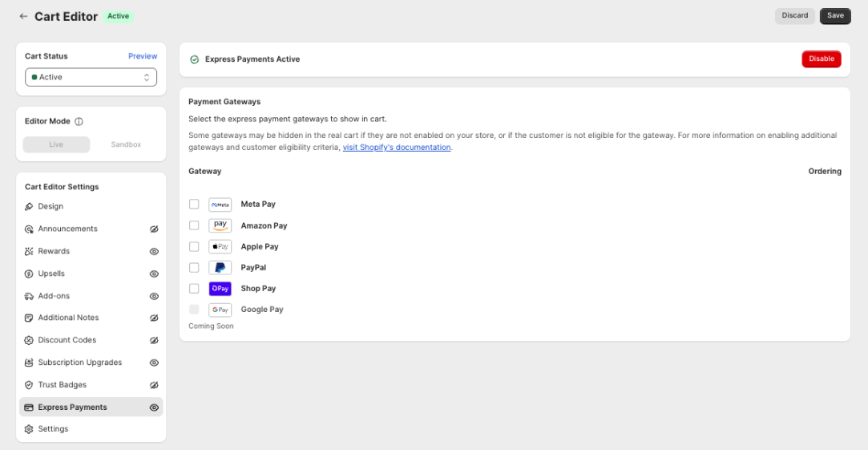Open the cart Preview link
The width and height of the screenshot is (868, 450).
(x=143, y=56)
